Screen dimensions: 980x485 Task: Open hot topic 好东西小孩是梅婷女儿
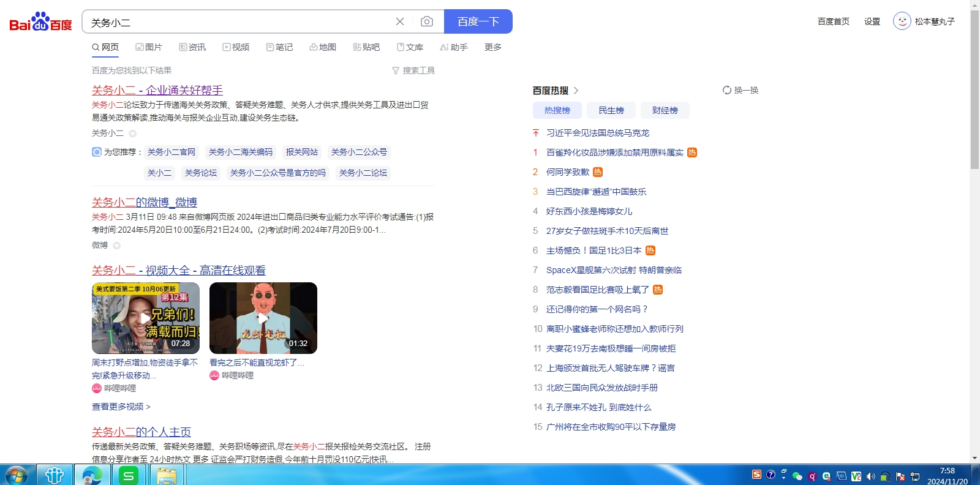click(x=589, y=211)
